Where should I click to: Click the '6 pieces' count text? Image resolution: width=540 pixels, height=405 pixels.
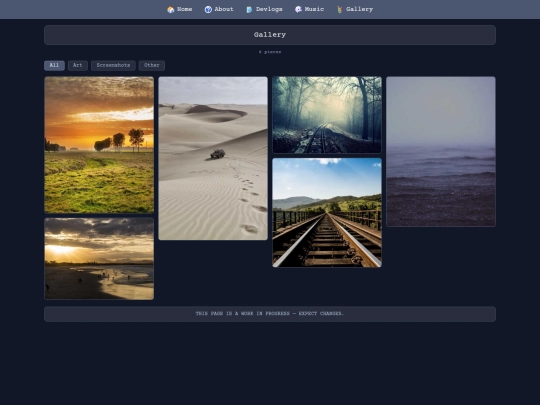[x=270, y=52]
